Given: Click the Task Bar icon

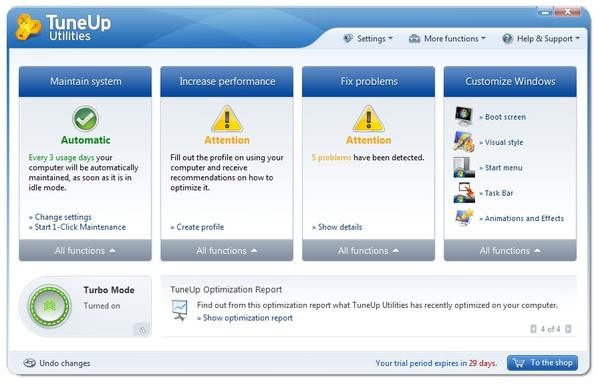Looking at the screenshot, I should tap(464, 192).
